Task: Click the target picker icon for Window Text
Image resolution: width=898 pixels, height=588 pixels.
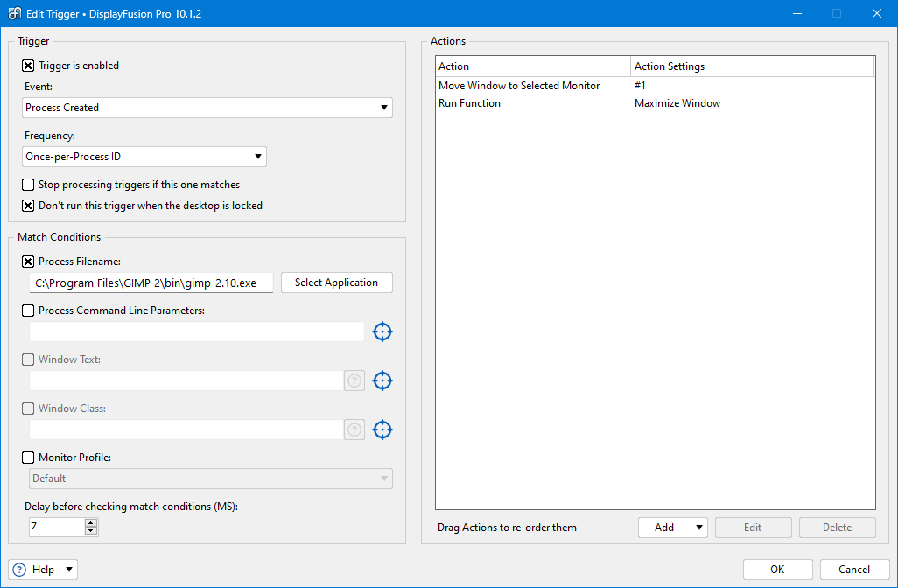Action: (382, 381)
